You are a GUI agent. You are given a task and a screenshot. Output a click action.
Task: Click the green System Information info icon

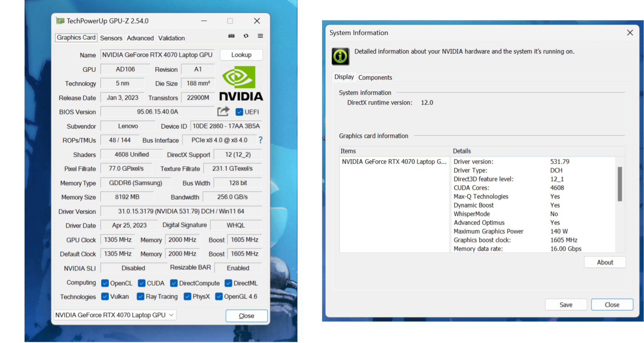tap(340, 56)
